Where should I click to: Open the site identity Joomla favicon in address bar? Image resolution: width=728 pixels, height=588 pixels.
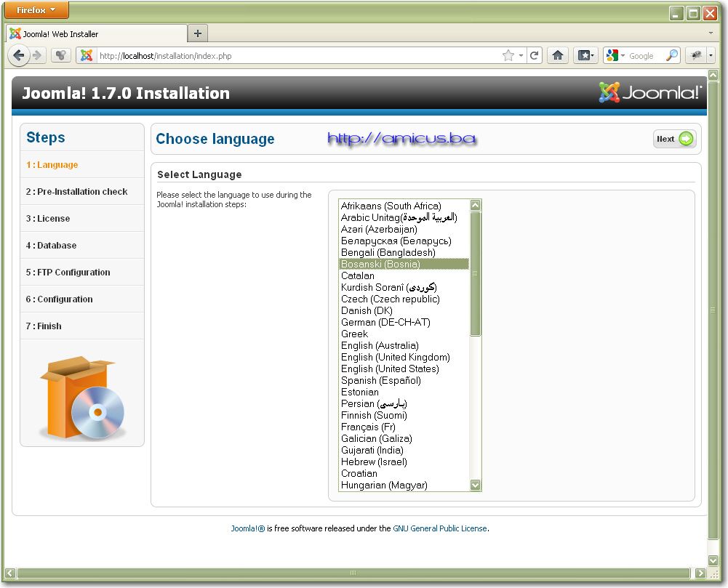(x=87, y=56)
